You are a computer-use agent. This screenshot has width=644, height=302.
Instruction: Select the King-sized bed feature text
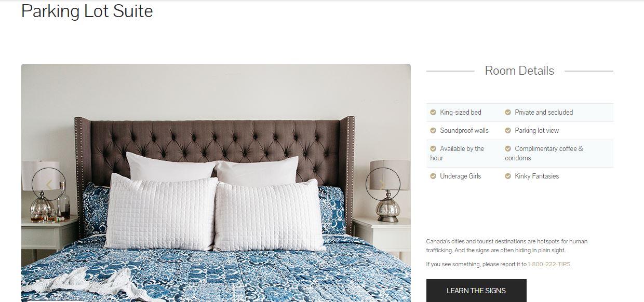pos(461,112)
